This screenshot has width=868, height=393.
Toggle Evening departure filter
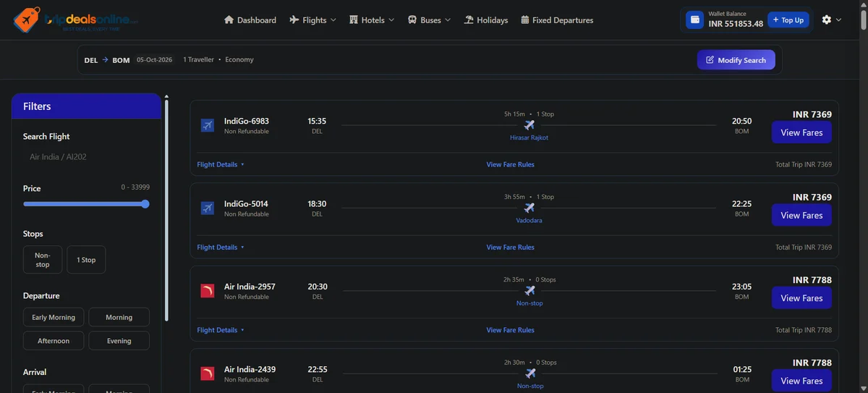click(x=119, y=341)
